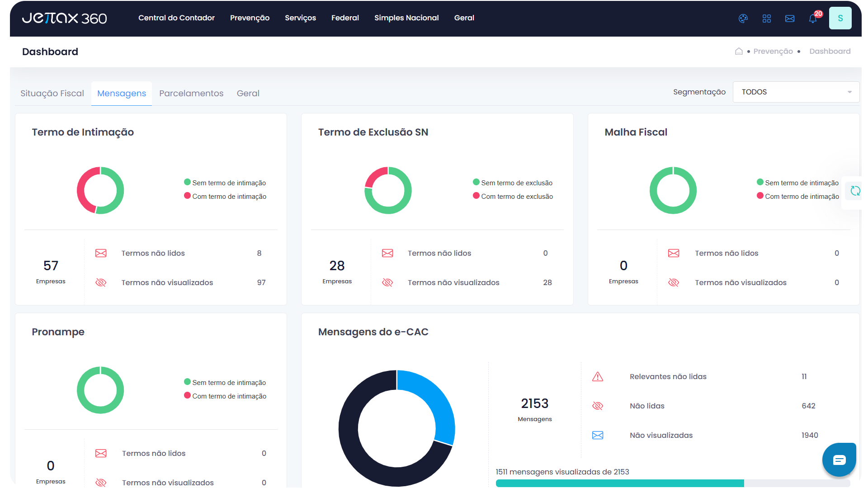
Task: Open the Federal menu
Action: point(345,18)
